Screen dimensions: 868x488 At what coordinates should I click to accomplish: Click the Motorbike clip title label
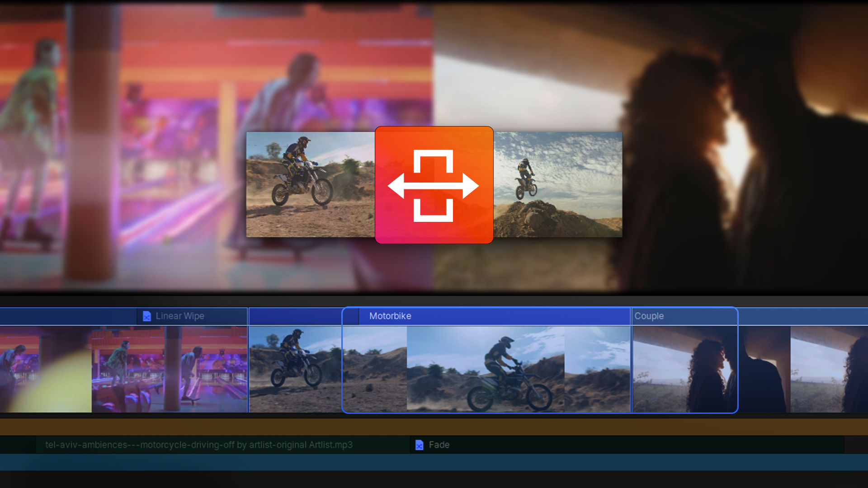pos(390,316)
